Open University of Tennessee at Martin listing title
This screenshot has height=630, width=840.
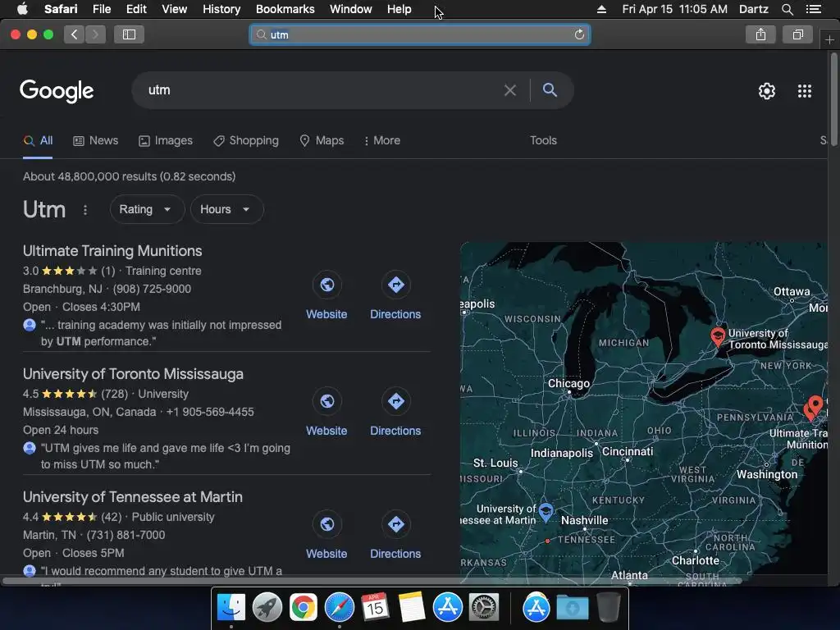click(x=132, y=497)
